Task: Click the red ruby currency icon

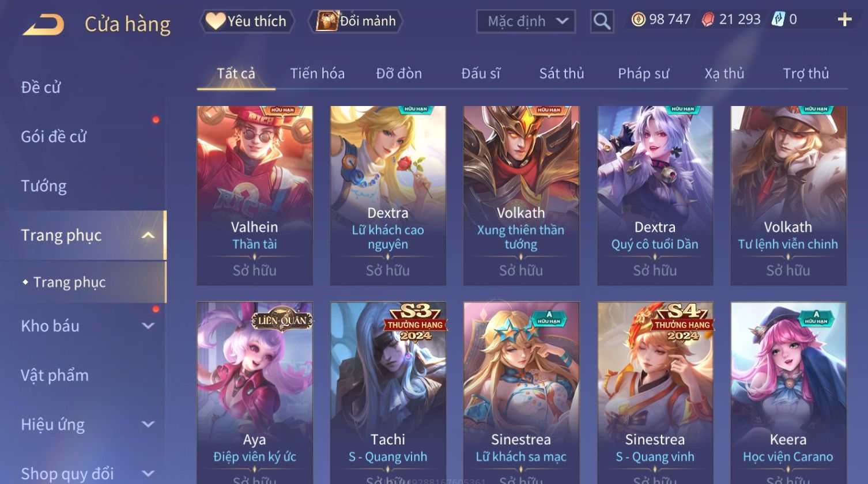Action: point(708,20)
